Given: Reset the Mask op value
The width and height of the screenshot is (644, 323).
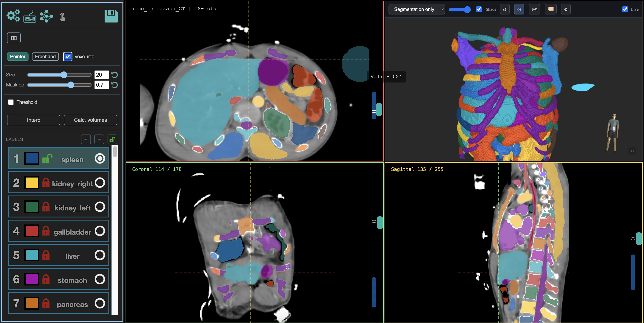Looking at the screenshot, I should pos(115,85).
